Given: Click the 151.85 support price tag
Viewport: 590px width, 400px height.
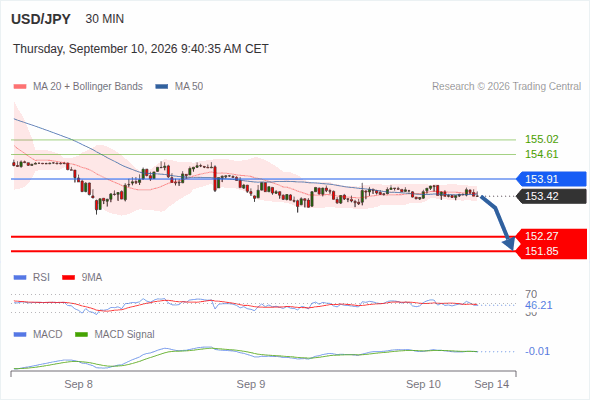Looking at the screenshot, I should (551, 251).
